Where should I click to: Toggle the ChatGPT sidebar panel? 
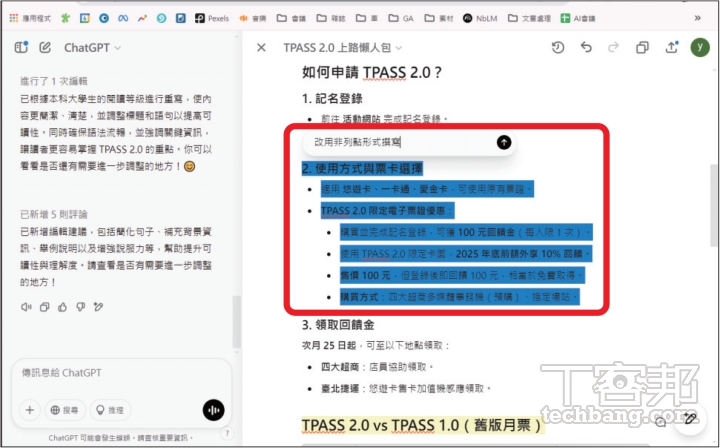(21, 47)
